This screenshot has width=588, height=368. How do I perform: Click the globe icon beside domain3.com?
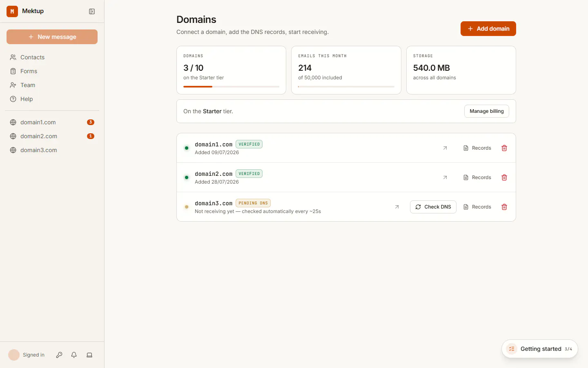(x=13, y=150)
